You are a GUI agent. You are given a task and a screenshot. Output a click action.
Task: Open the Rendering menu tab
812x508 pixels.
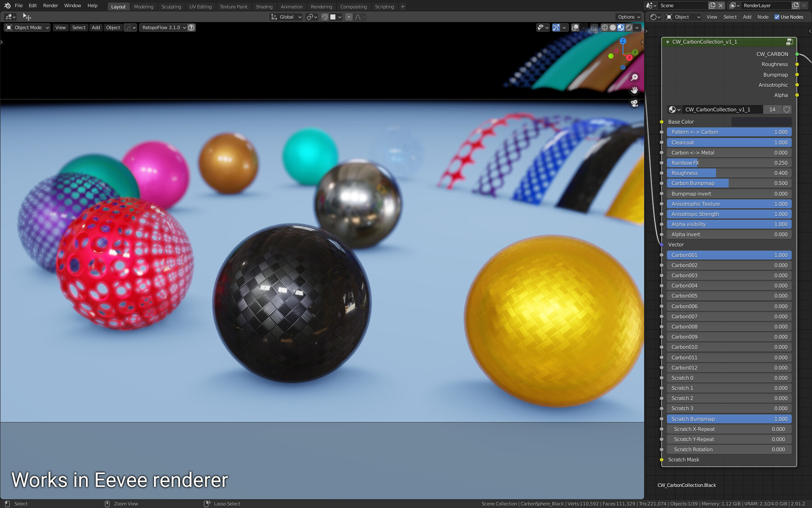pyautogui.click(x=321, y=6)
